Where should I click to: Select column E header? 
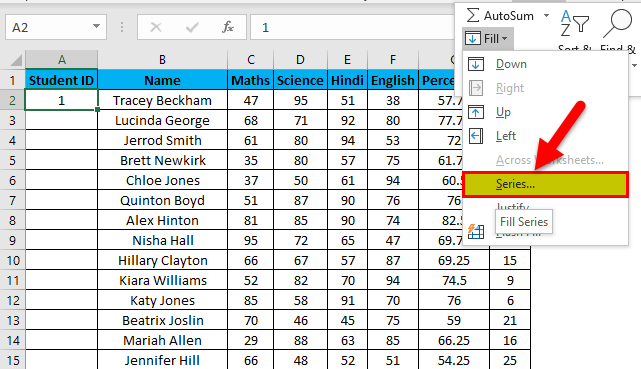(347, 60)
